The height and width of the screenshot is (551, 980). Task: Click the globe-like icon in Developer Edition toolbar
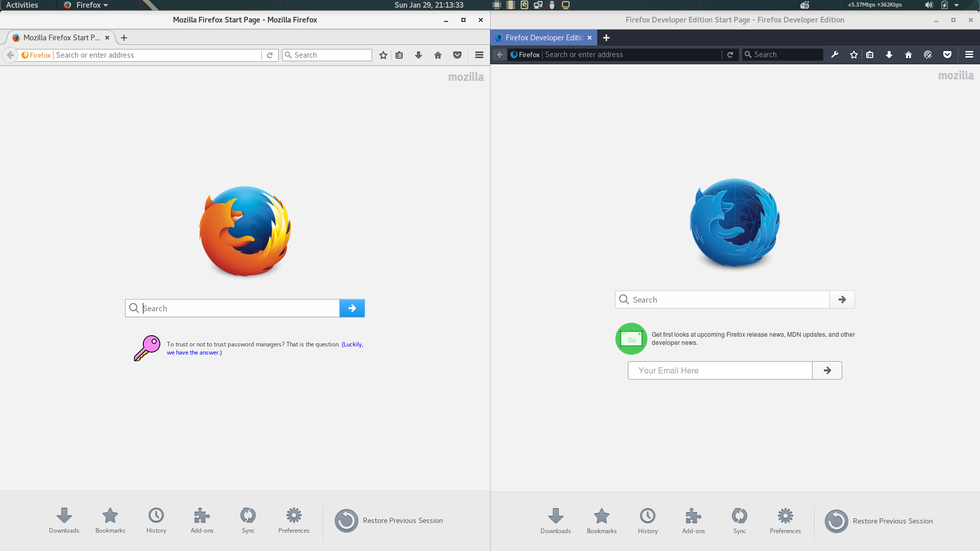[x=928, y=55]
